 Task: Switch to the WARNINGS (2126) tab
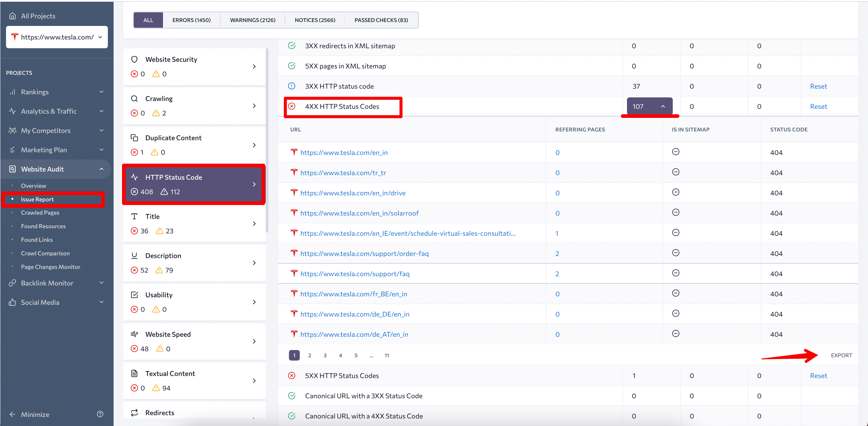tap(253, 20)
